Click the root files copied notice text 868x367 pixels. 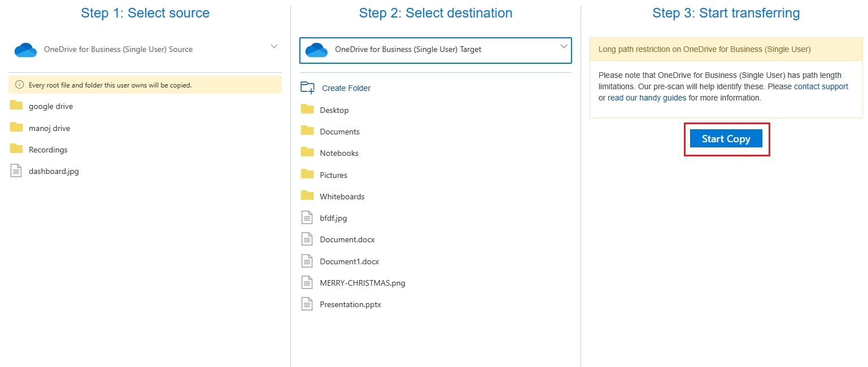point(111,85)
